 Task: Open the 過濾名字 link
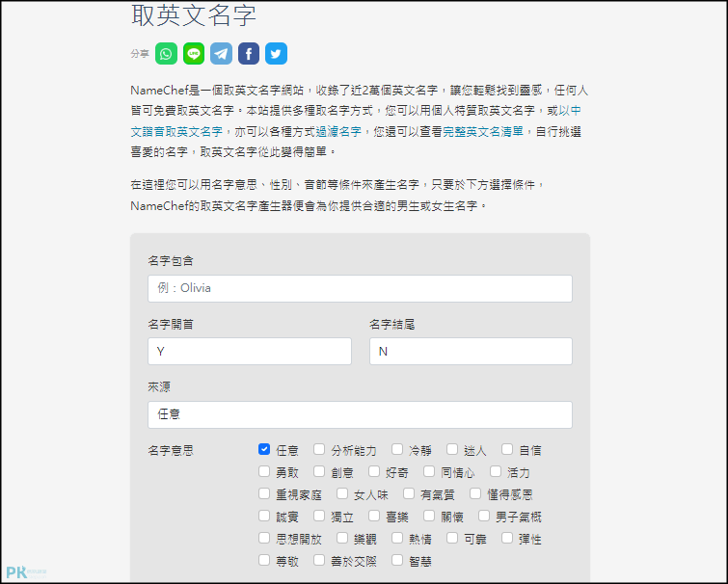[338, 132]
